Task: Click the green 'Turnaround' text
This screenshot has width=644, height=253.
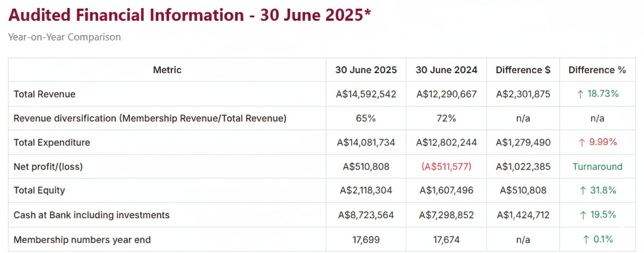Action: [x=597, y=167]
